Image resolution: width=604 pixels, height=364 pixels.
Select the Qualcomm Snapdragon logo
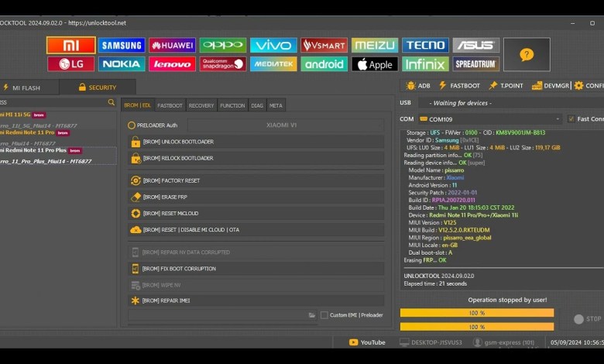223,64
